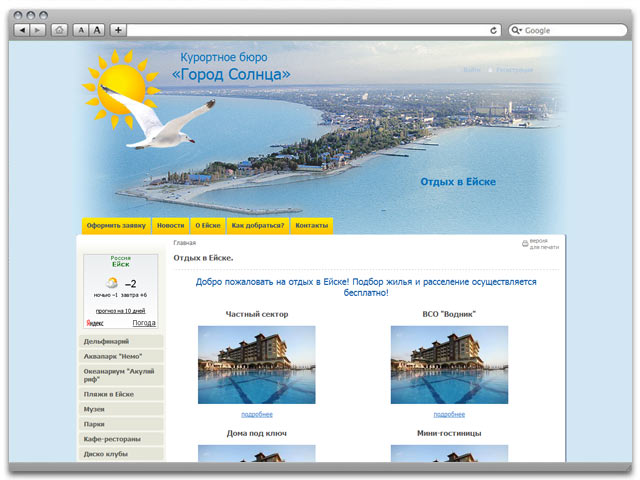This screenshot has width=640, height=480.
Task: Add bookmark with the plus button
Action: pyautogui.click(x=118, y=30)
